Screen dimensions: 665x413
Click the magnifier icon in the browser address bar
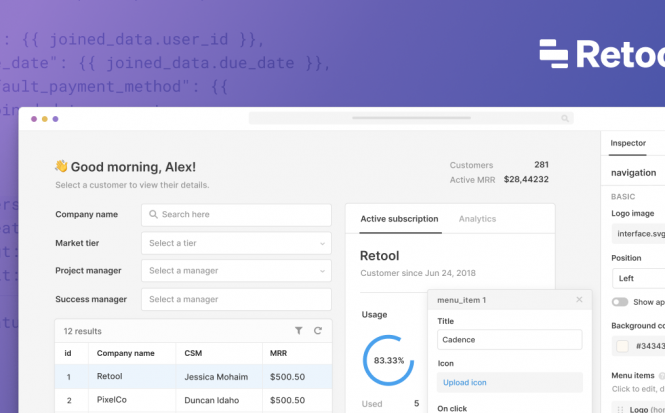tap(565, 118)
